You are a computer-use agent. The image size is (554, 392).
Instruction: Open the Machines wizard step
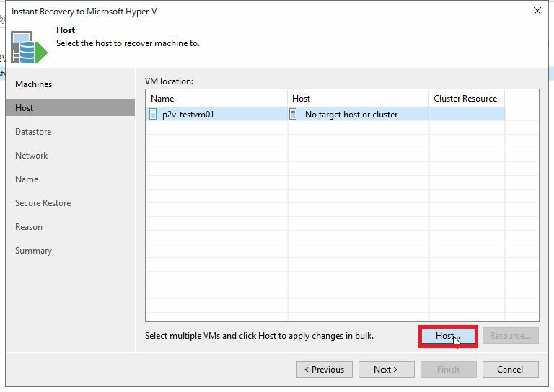(34, 84)
